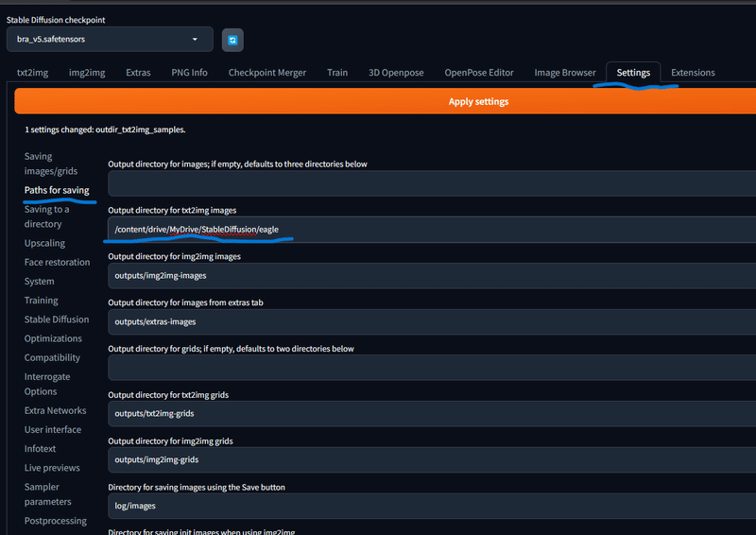Select Paths for saving section
The width and height of the screenshot is (756, 535).
57,190
